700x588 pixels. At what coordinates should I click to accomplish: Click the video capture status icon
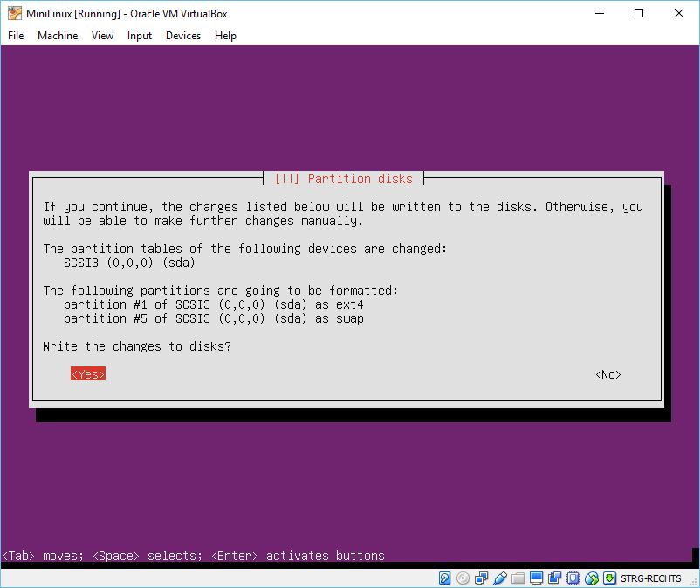(x=554, y=578)
